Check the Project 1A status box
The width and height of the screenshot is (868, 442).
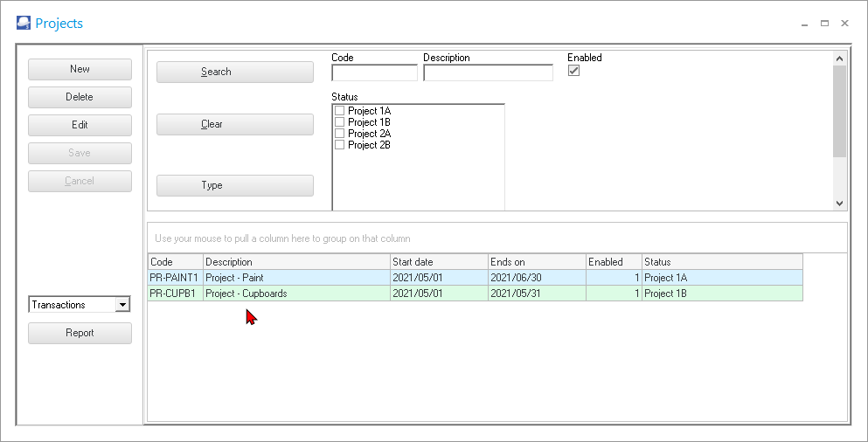(340, 111)
